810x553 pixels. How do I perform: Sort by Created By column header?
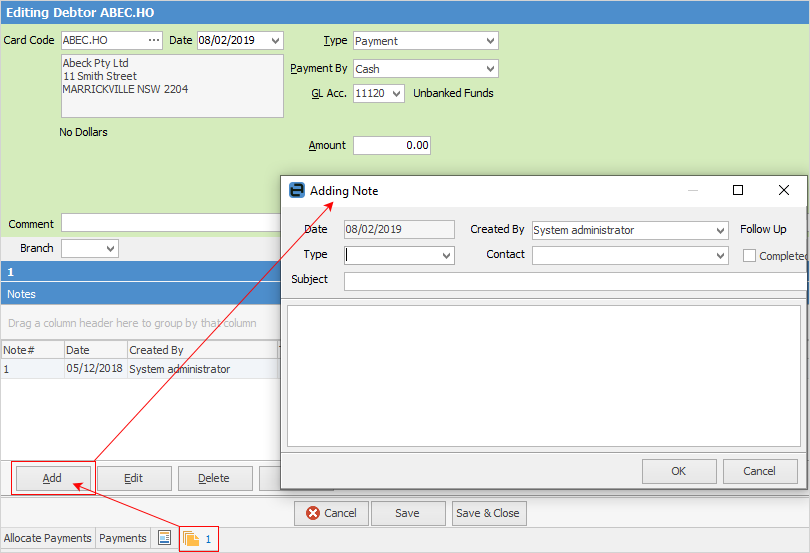pos(202,350)
